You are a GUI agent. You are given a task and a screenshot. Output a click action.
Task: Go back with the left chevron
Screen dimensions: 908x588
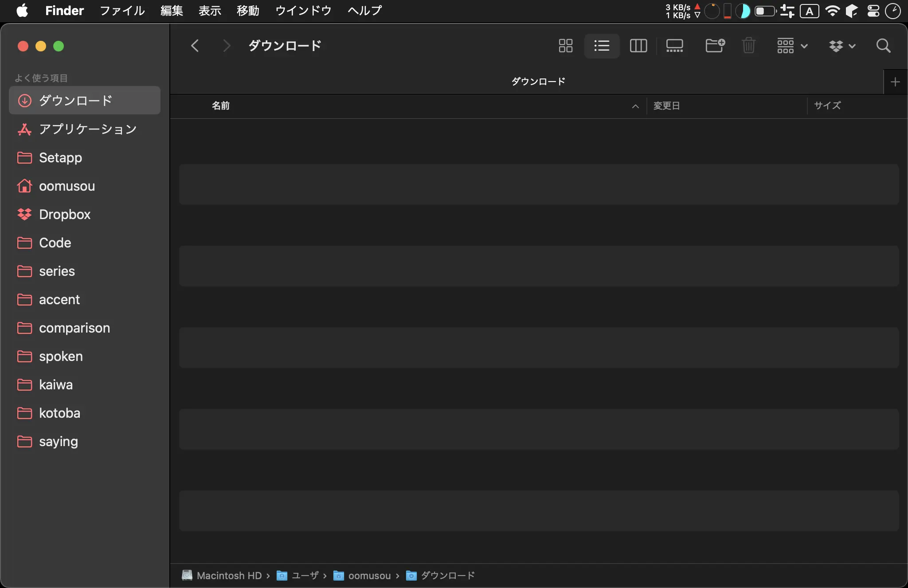coord(195,46)
